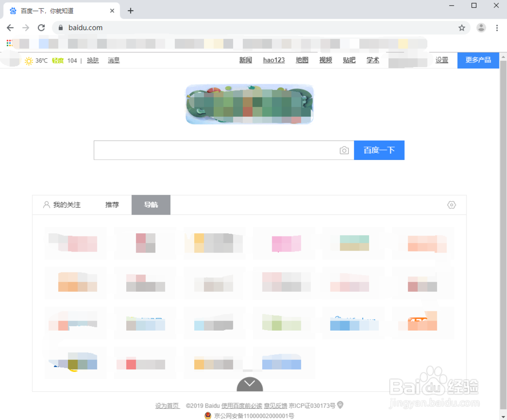
Task: Click the 京ICP证030173号 link
Action: (x=312, y=406)
